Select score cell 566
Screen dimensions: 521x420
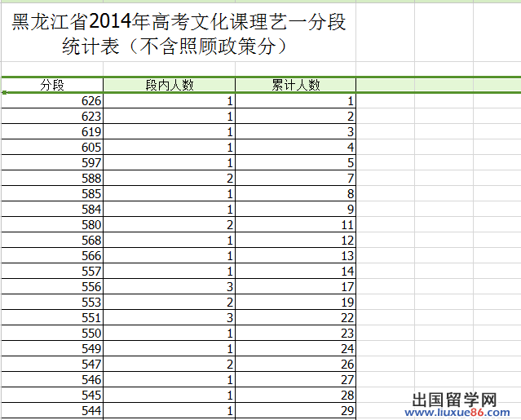[x=52, y=256]
